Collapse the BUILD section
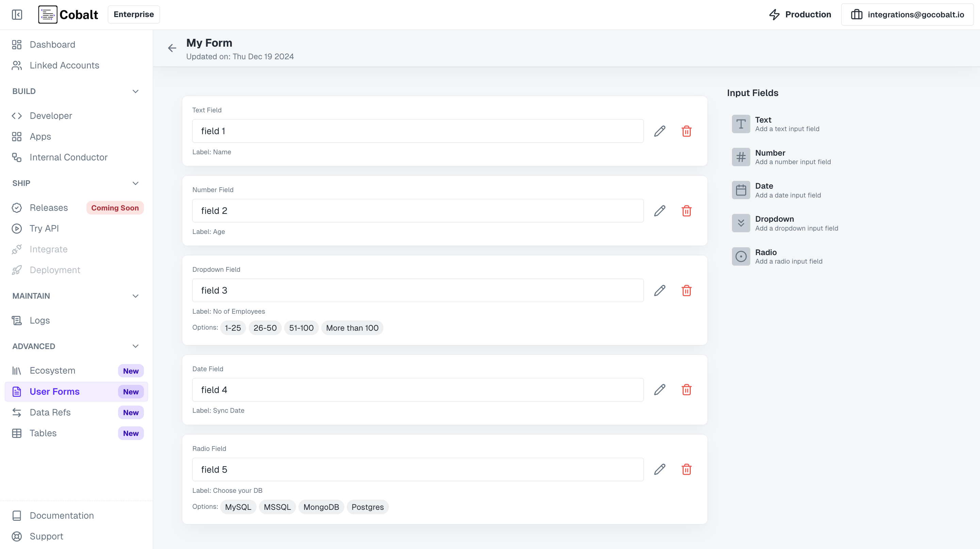 pos(135,91)
